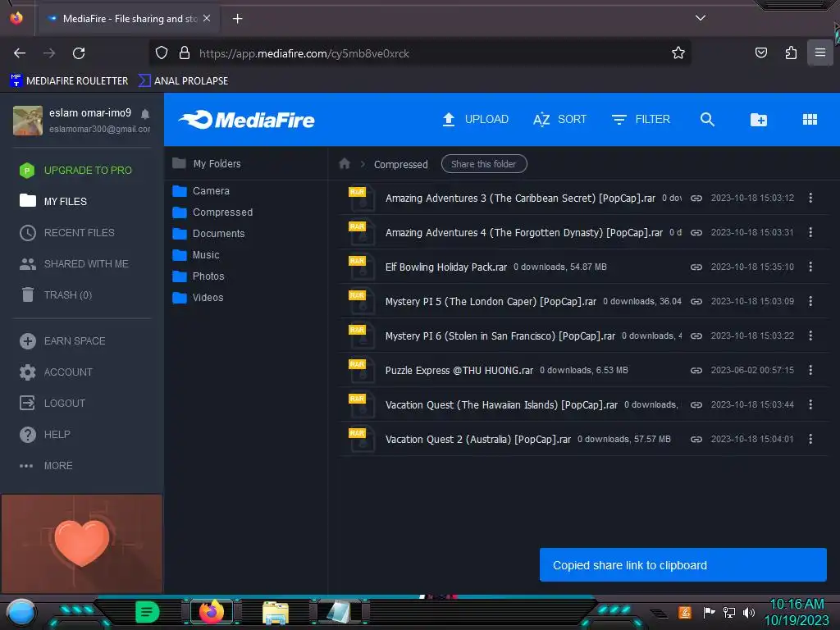This screenshot has width=840, height=630.
Task: Open Shared With Me
Action: (x=74, y=263)
